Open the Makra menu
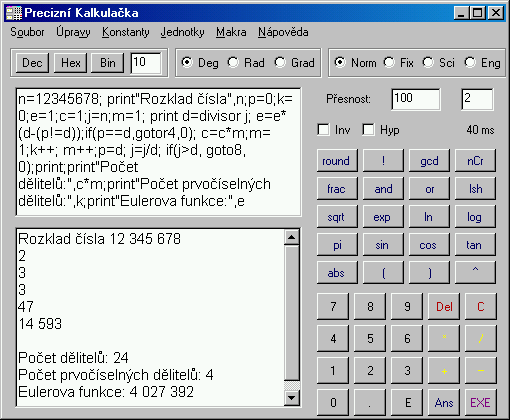The image size is (510, 420). coord(231,32)
